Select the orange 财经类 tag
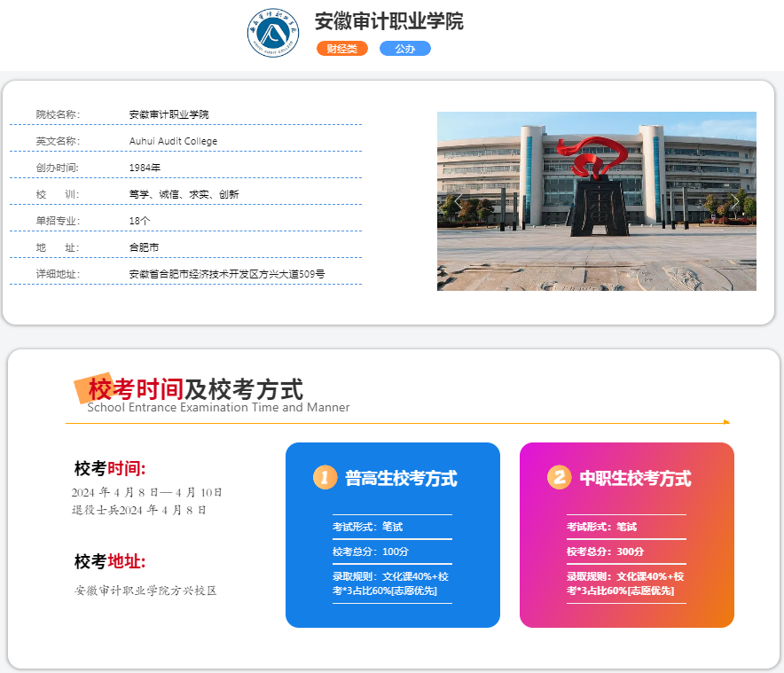The height and width of the screenshot is (673, 784). 341,49
